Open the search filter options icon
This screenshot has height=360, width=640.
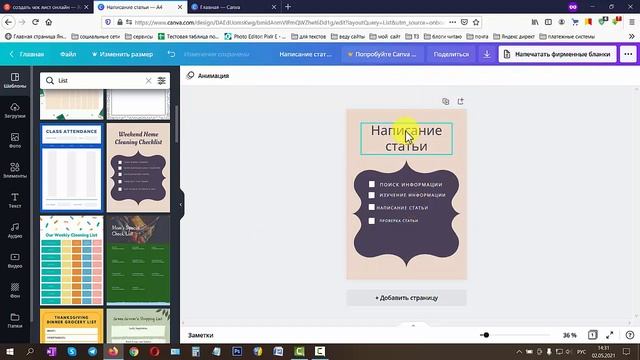pyautogui.click(x=162, y=81)
